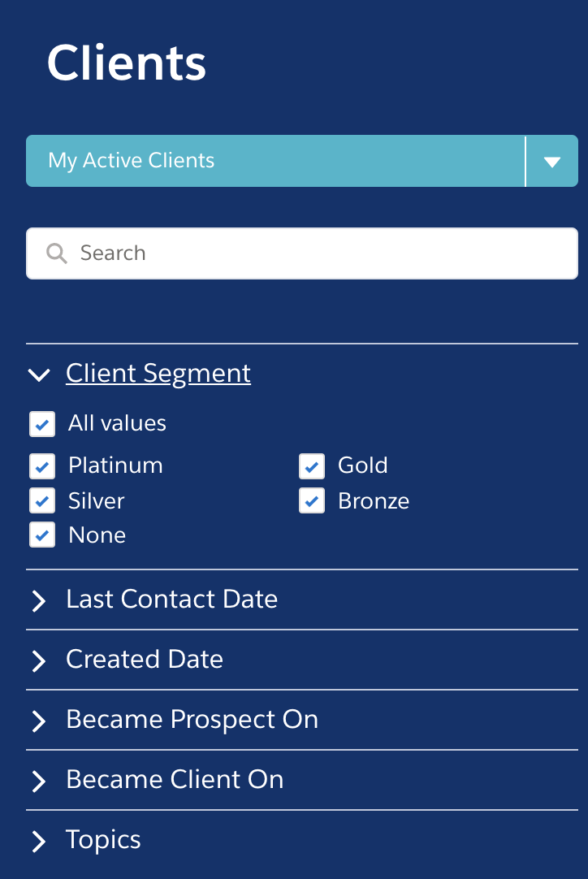Expand the Became Client On chevron

(39, 781)
